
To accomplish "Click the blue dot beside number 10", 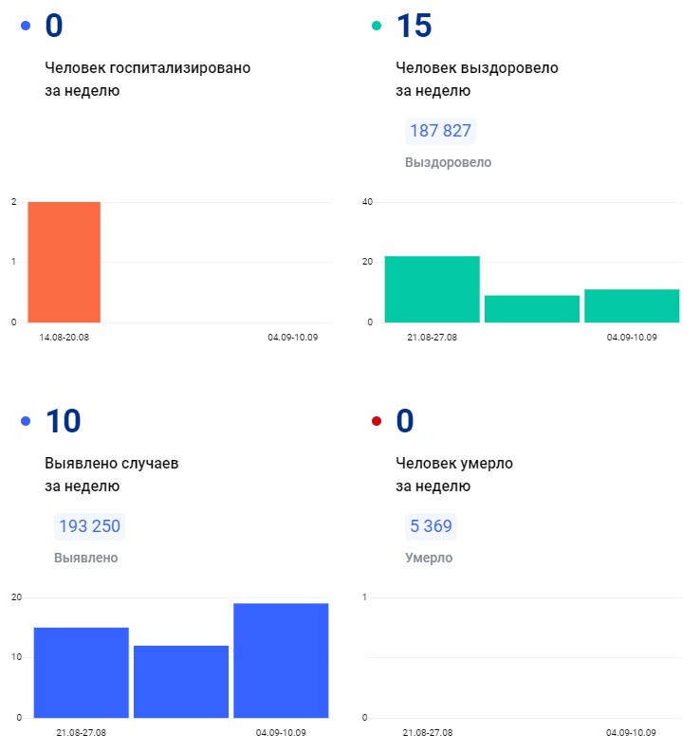I will [x=26, y=421].
